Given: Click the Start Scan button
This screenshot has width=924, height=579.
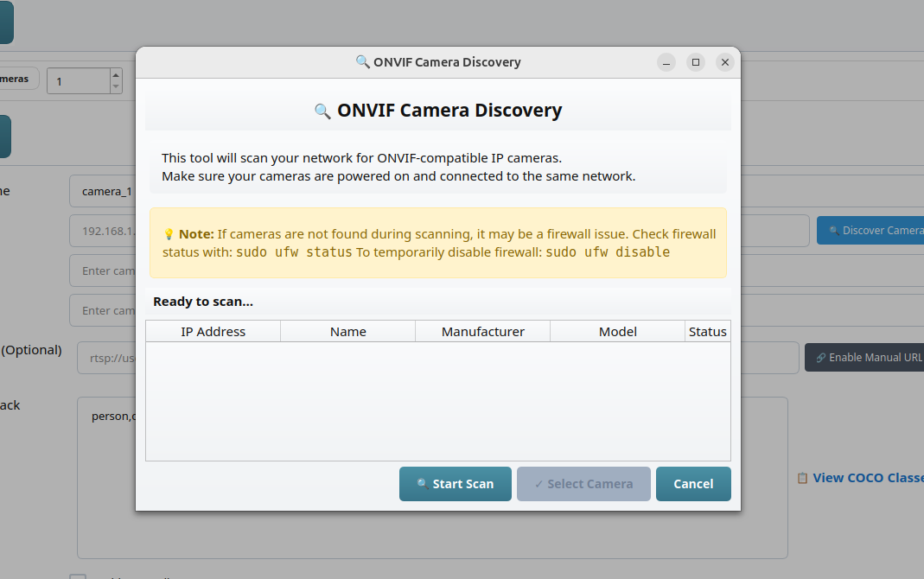Looking at the screenshot, I should [x=455, y=484].
